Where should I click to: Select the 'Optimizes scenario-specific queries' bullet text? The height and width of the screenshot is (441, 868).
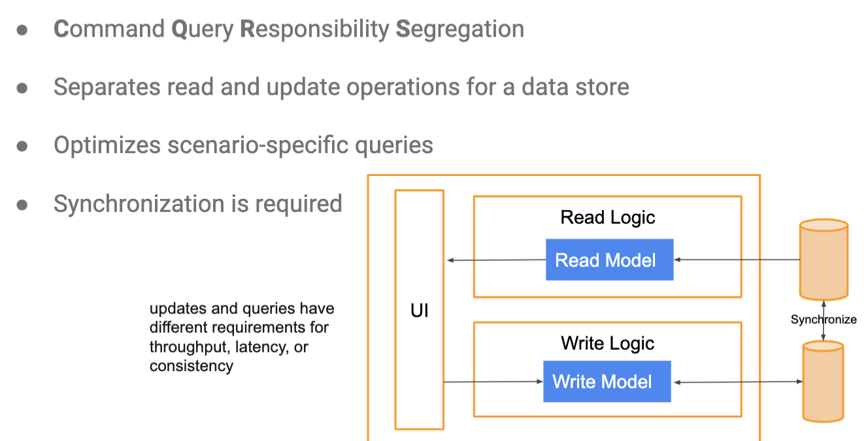pos(243,145)
